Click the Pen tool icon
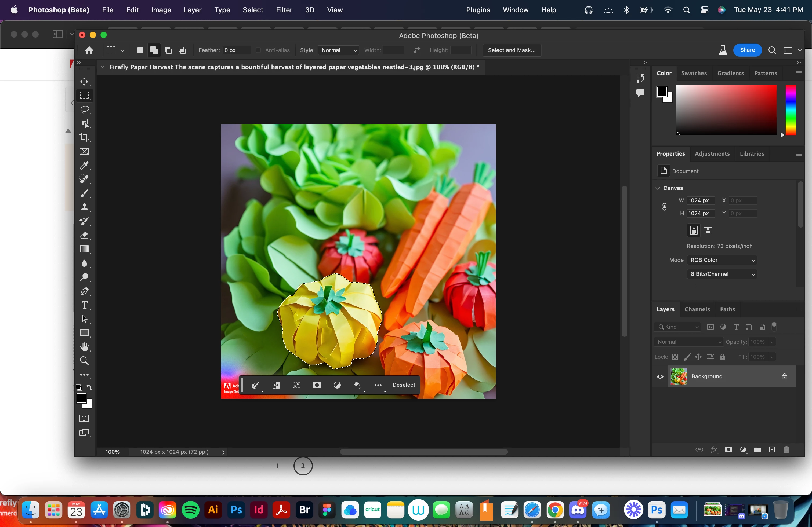Image resolution: width=812 pixels, height=527 pixels. coord(84,291)
